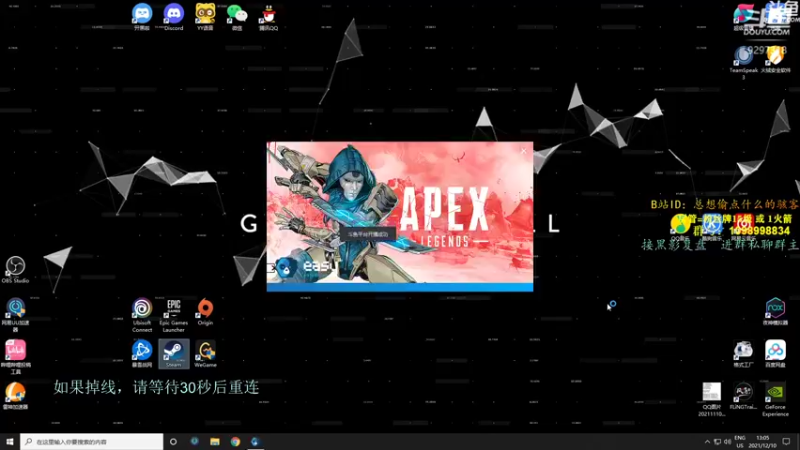Select the highlighted Steam desktop icon

coord(173,354)
